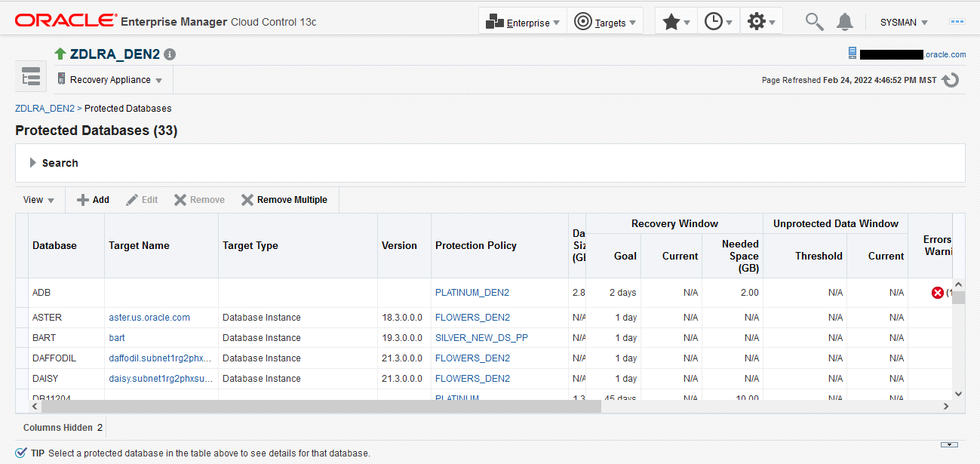Open the Favorites star menu
This screenshot has height=464, width=980.
675,22
